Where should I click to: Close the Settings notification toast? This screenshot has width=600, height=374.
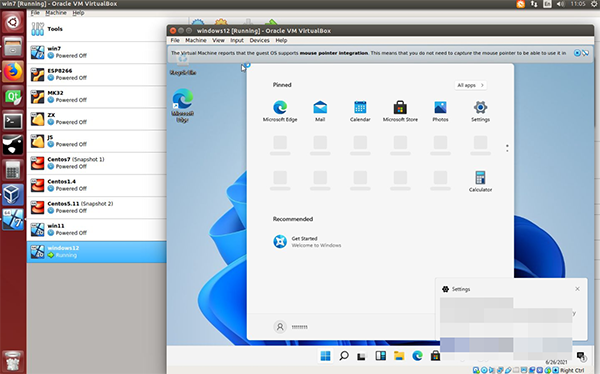577,289
